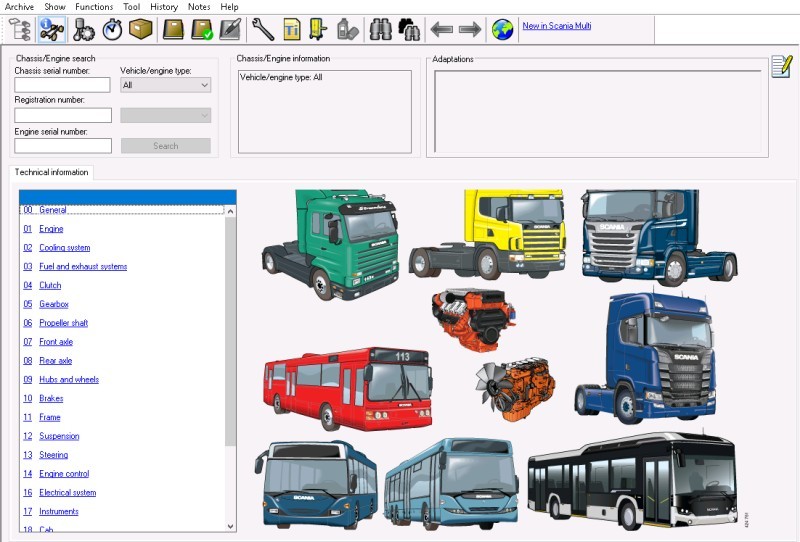Click the stopwatch icon in the toolbar
Viewport: 800px width, 542px height.
tap(112, 29)
